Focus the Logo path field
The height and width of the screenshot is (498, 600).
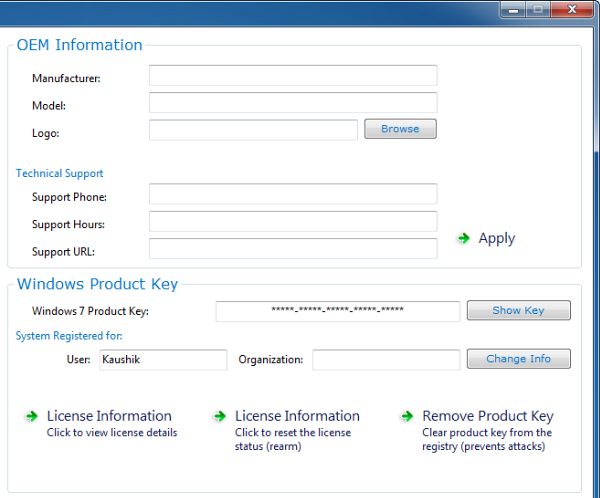pyautogui.click(x=253, y=130)
